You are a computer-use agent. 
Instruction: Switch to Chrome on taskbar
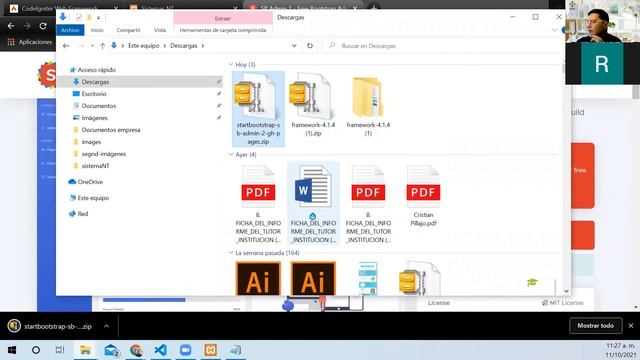point(136,350)
